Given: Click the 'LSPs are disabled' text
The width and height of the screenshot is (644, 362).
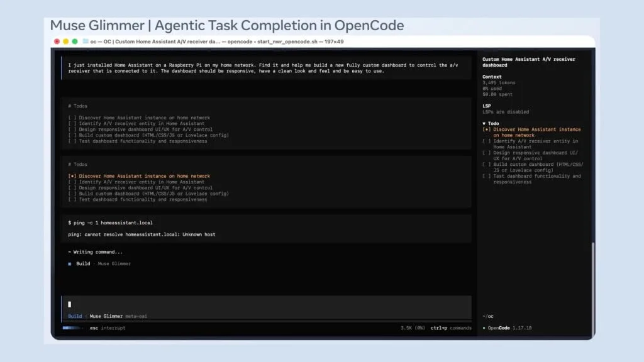Looking at the screenshot, I should click(x=506, y=112).
